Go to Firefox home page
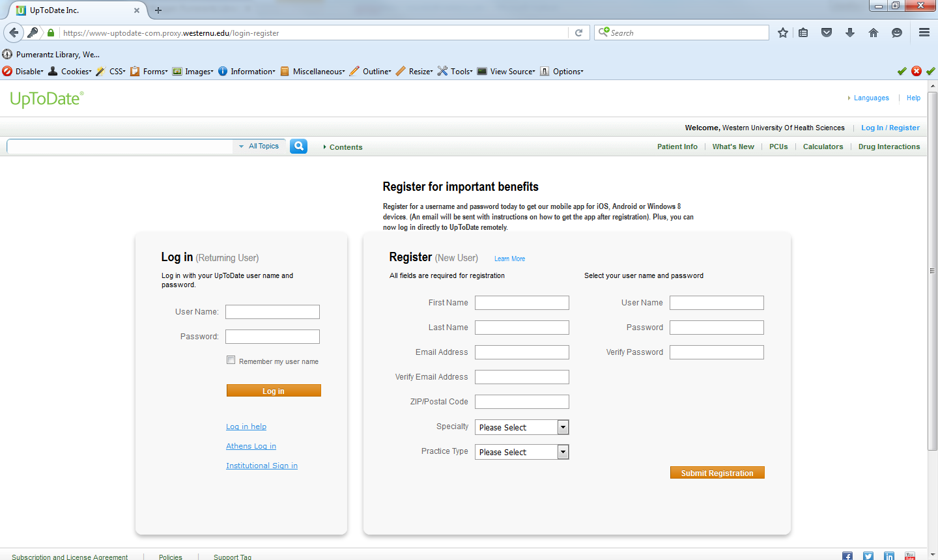 [874, 32]
